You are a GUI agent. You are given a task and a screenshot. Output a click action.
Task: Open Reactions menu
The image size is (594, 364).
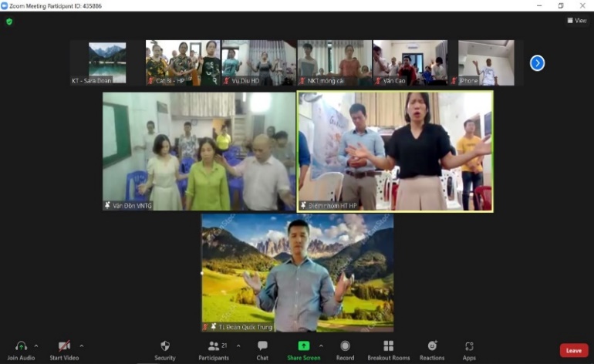[x=432, y=350]
